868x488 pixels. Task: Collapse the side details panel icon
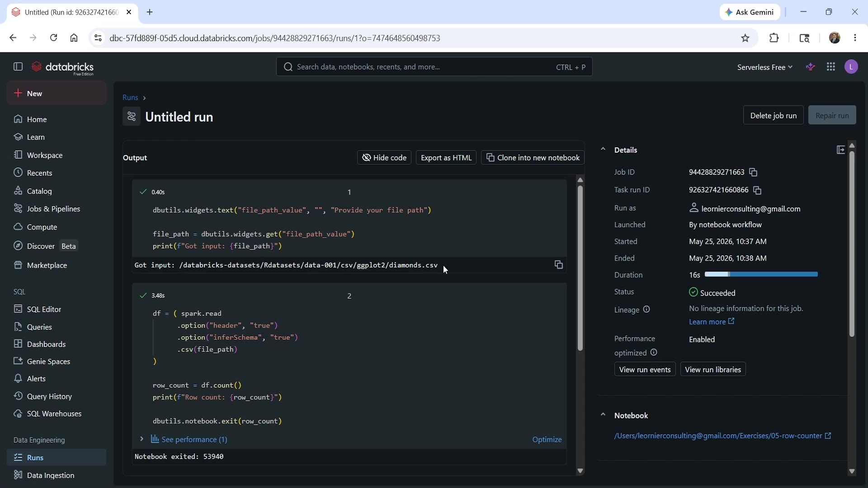(x=840, y=150)
